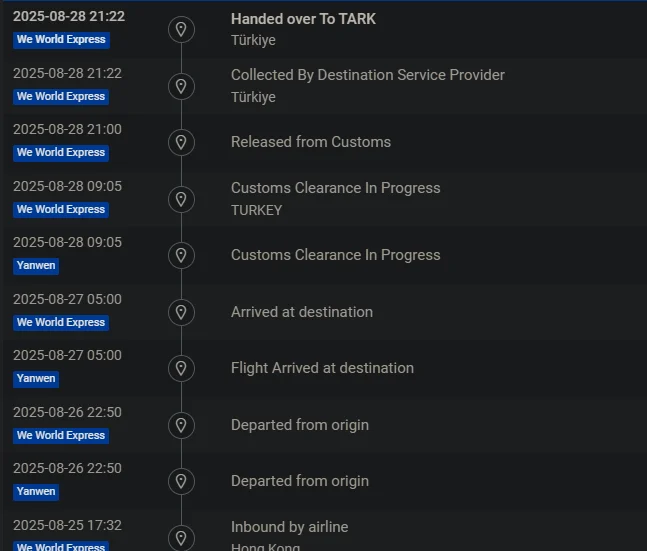Click the We World Express badge under 2025-08-25 17:32
The height and width of the screenshot is (551, 647).
pos(61,546)
